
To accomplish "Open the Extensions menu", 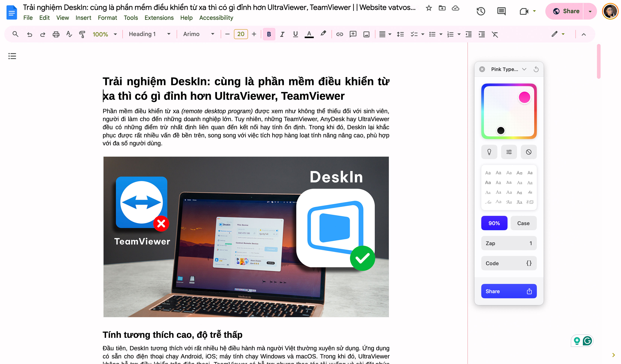I will click(159, 18).
